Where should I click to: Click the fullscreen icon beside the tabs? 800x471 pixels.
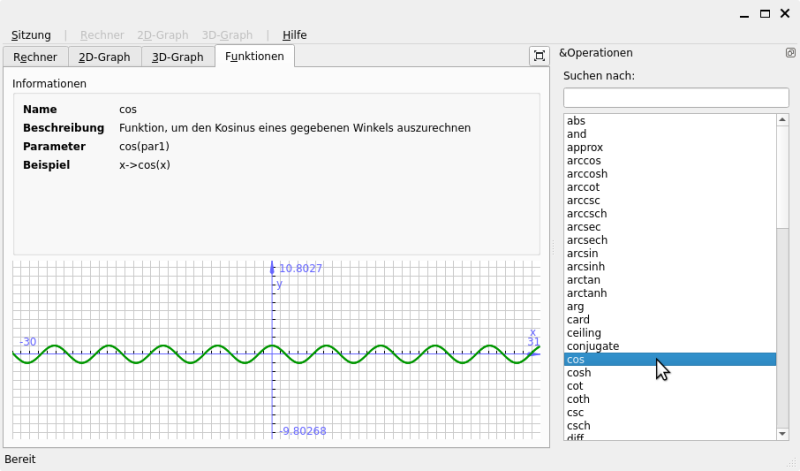click(x=539, y=57)
